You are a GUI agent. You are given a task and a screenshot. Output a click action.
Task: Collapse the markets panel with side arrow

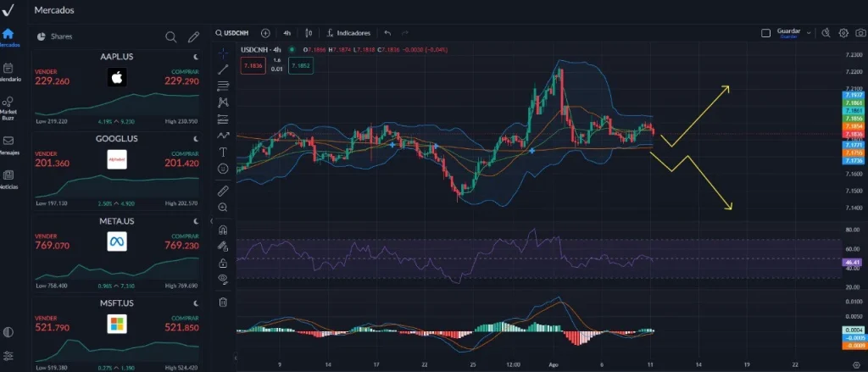pos(211,221)
